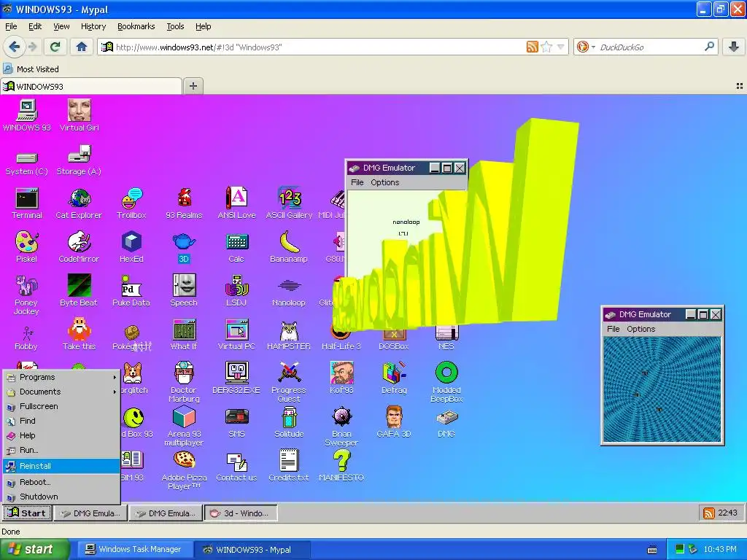Click the XP green start button
The image size is (747, 560).
pos(35,549)
